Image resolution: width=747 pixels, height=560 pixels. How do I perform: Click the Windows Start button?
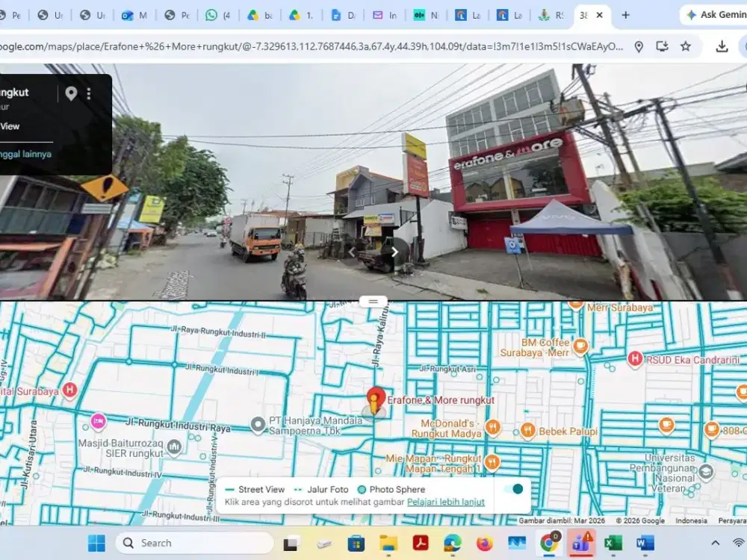click(x=96, y=543)
